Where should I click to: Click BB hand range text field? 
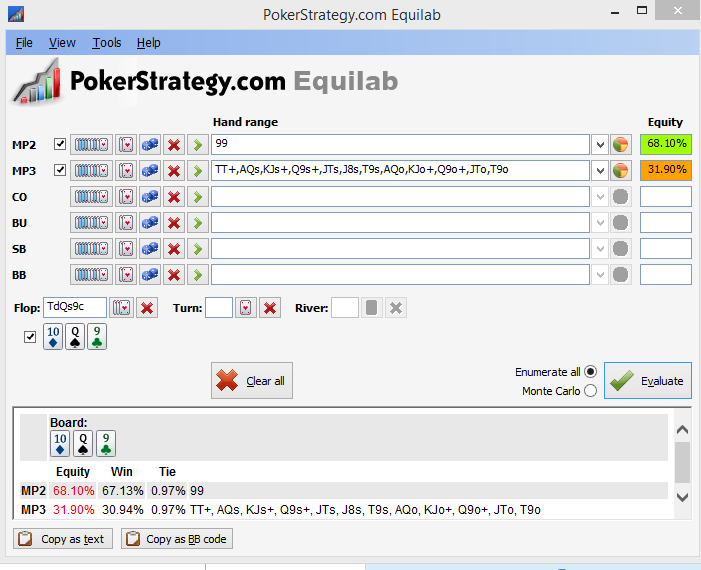tap(400, 274)
